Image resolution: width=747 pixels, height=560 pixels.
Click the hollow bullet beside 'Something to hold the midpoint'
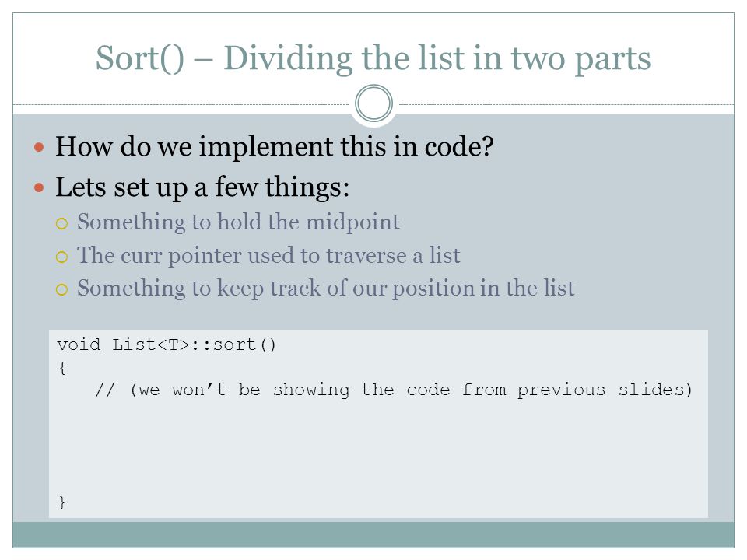(62, 223)
